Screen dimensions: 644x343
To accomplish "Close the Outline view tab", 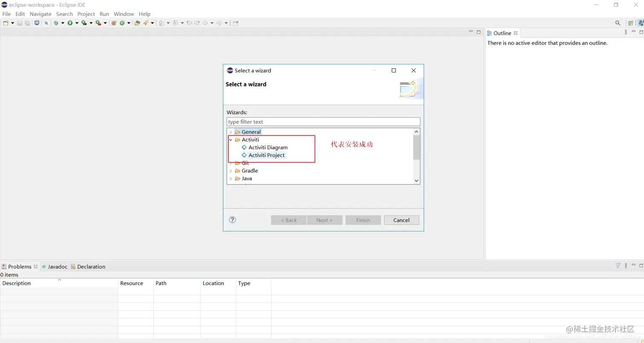I will 515,33.
